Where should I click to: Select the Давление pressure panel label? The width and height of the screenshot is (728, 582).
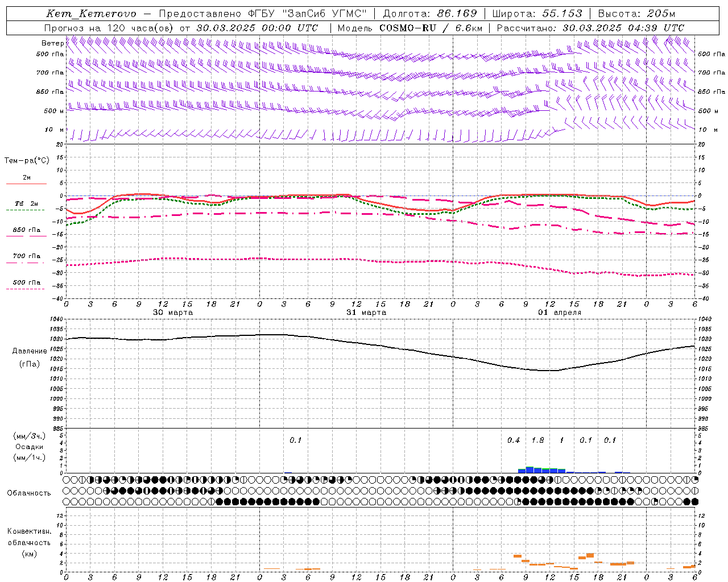coord(30,351)
